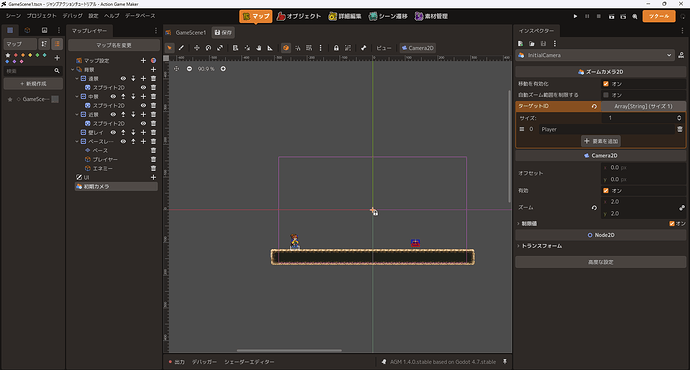Reset the ズーム property value
Image resolution: width=690 pixels, height=370 pixels.
pyautogui.click(x=594, y=208)
